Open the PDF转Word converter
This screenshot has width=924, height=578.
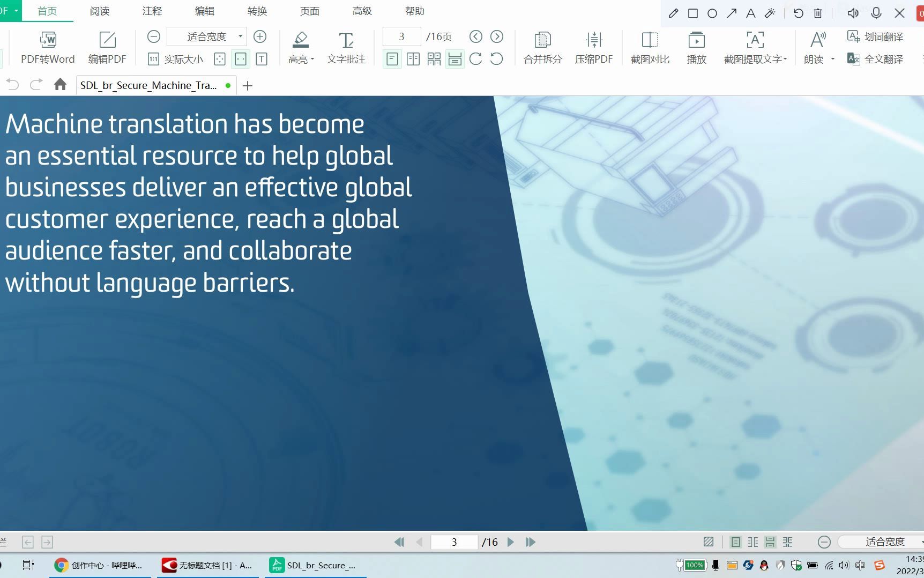(x=48, y=48)
